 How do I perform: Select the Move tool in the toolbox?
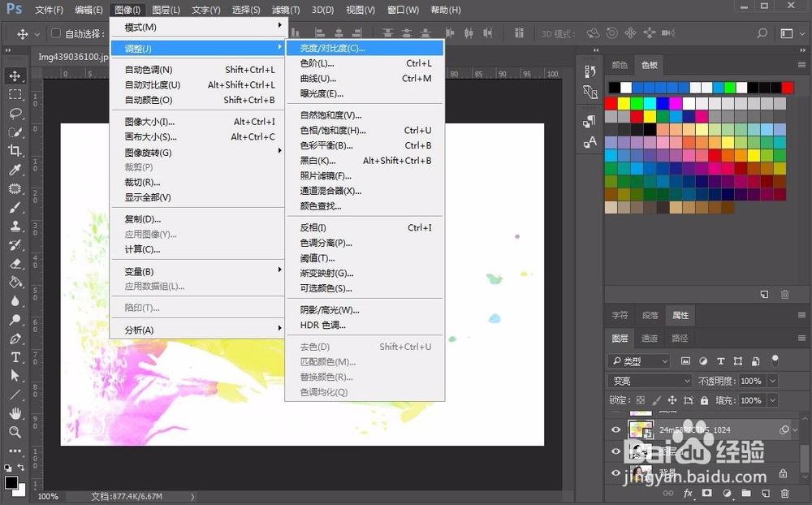coord(15,76)
